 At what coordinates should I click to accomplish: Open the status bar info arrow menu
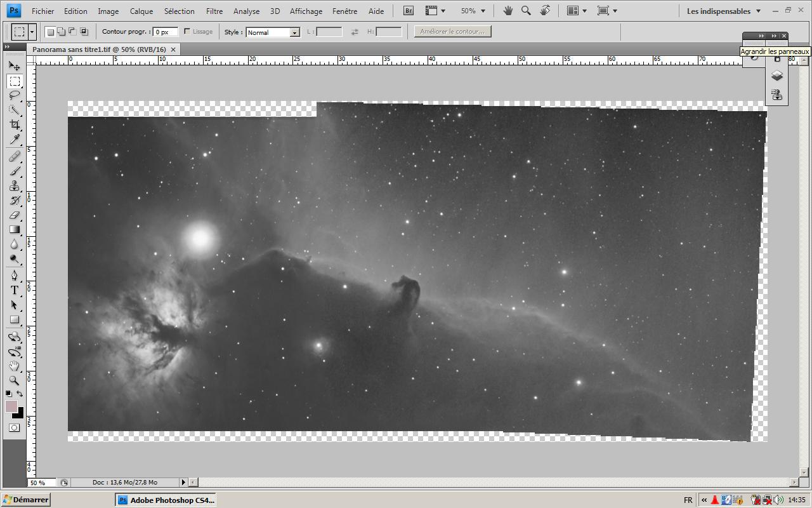pyautogui.click(x=183, y=483)
